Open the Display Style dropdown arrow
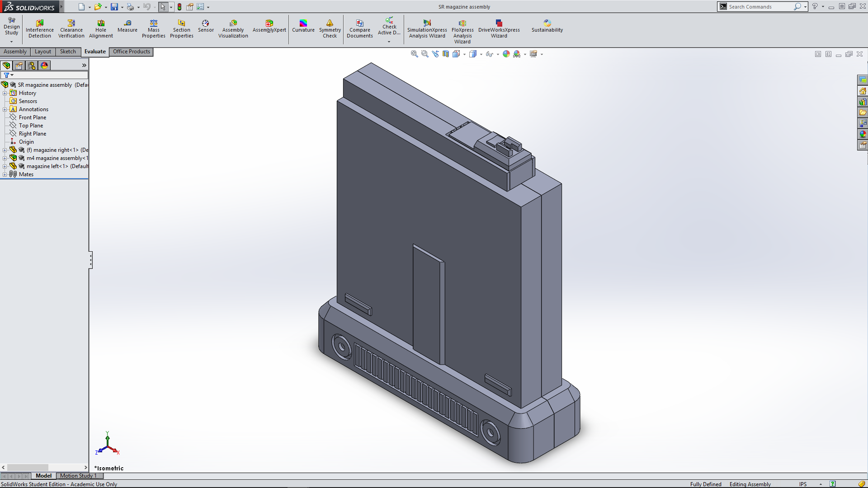Screen dimensions: 868x488 tap(481, 54)
